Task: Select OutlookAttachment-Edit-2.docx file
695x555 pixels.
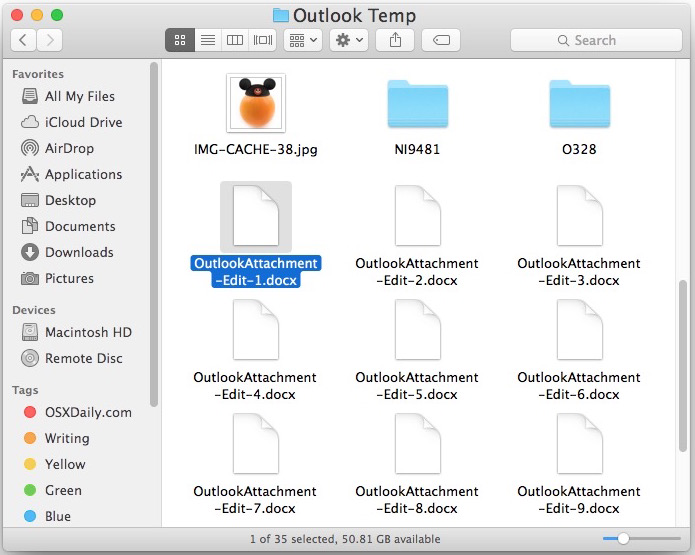Action: pos(418,216)
